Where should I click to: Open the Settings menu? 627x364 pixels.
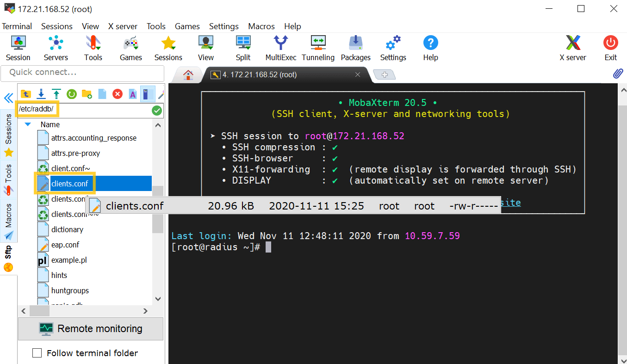tap(223, 26)
